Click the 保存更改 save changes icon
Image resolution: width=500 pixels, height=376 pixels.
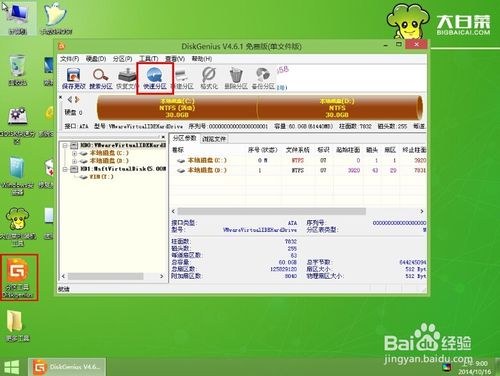pos(74,79)
